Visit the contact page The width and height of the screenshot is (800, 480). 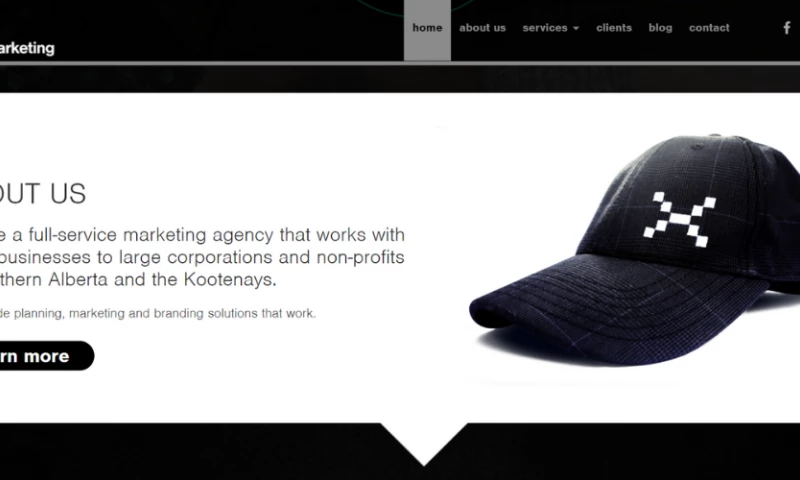[709, 28]
